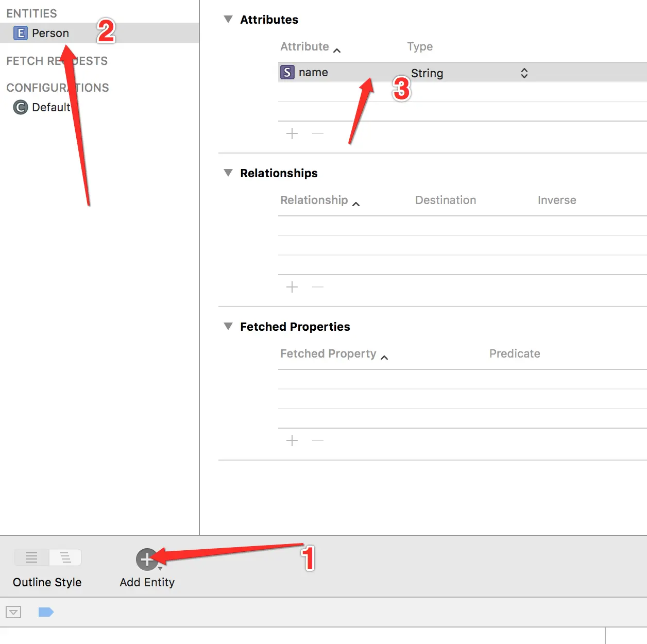Click the CONFIGURATIONS section header
The width and height of the screenshot is (647, 644).
click(x=58, y=88)
